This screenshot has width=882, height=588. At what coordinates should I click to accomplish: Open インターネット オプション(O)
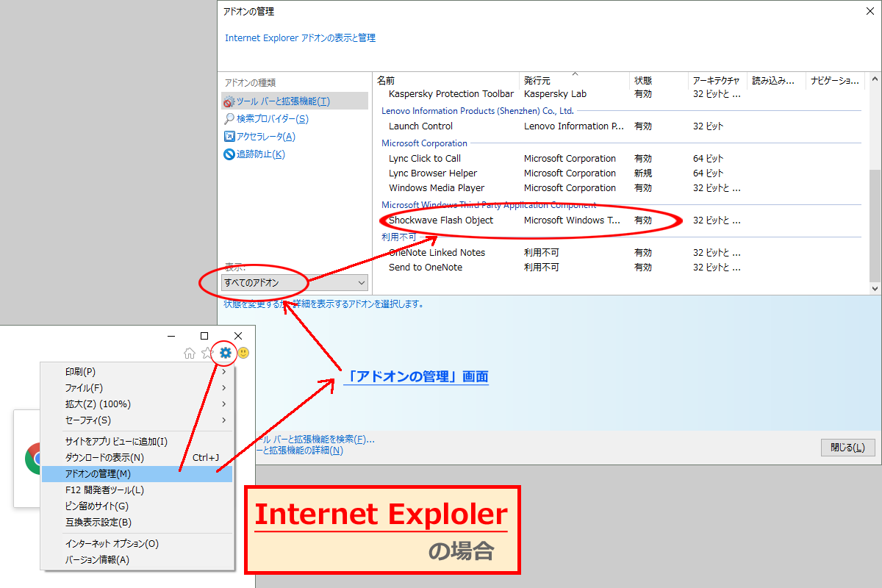137,544
